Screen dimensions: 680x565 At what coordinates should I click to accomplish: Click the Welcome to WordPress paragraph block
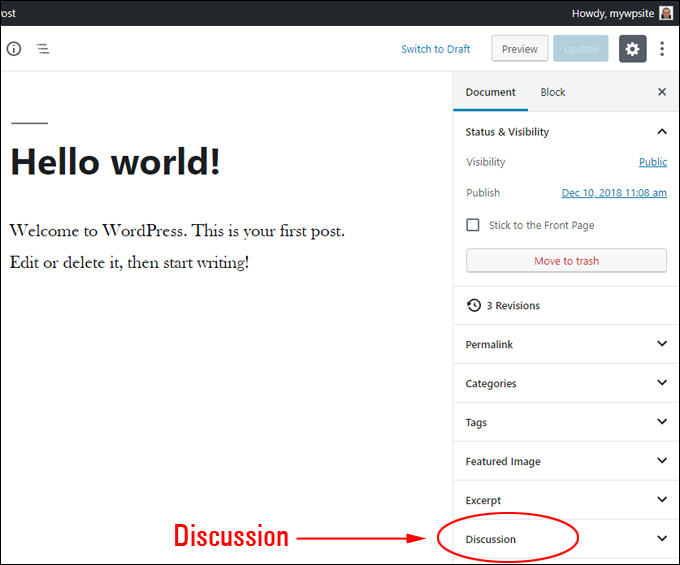177,246
